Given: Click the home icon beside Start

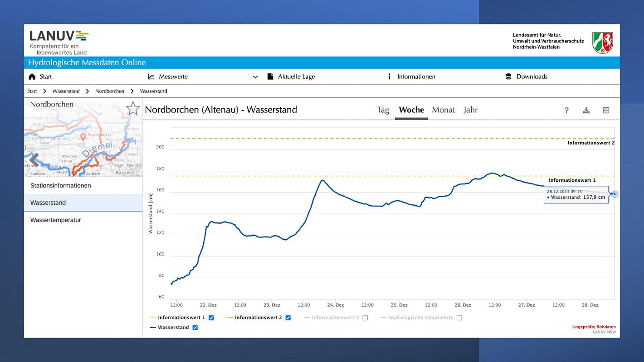Looking at the screenshot, I should (x=32, y=77).
